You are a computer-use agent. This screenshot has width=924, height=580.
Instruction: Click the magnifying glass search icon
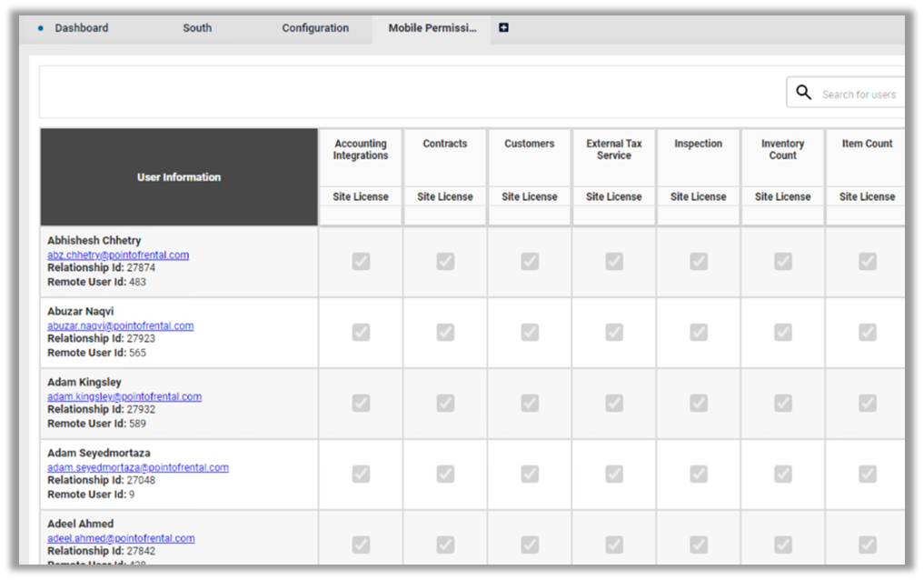click(803, 93)
